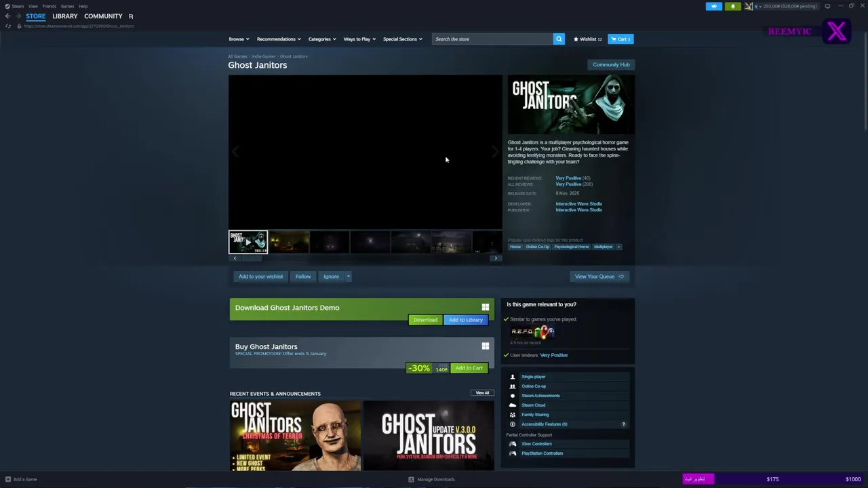Switch to the COMMUNITY tab
Screen dimensions: 868x488
point(103,16)
